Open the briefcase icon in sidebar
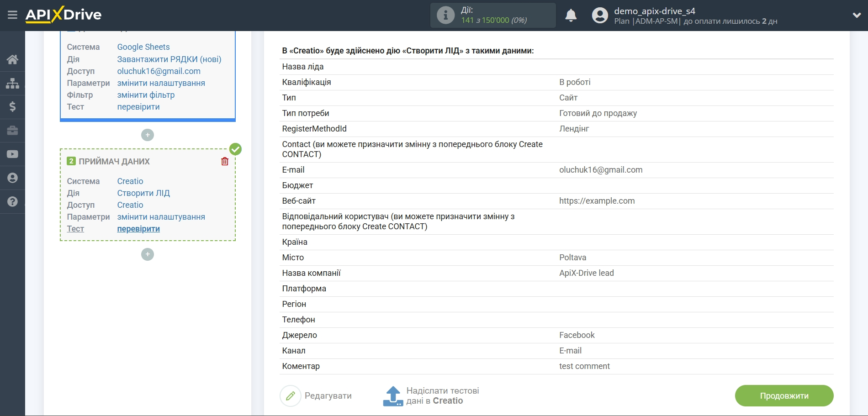868x416 pixels. coord(12,131)
